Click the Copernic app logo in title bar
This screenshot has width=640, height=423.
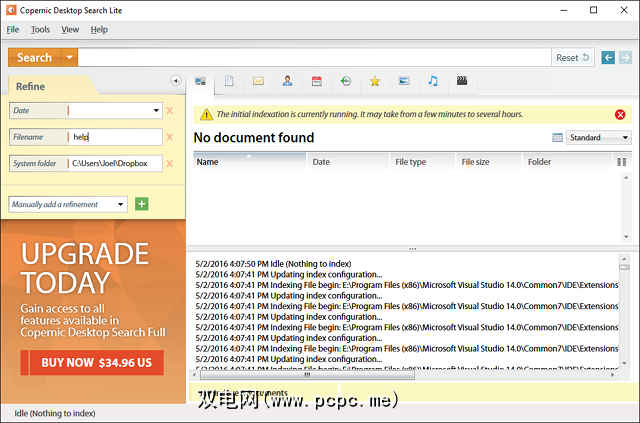(11, 10)
